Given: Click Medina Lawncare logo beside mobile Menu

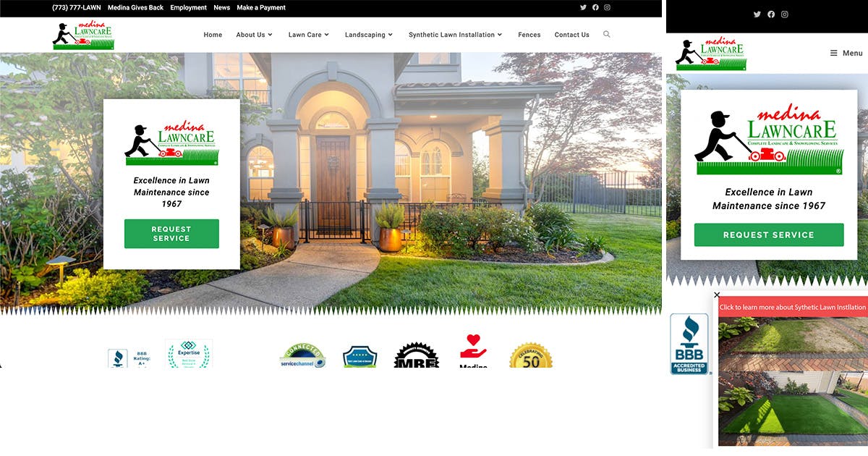Looking at the screenshot, I should tap(710, 54).
